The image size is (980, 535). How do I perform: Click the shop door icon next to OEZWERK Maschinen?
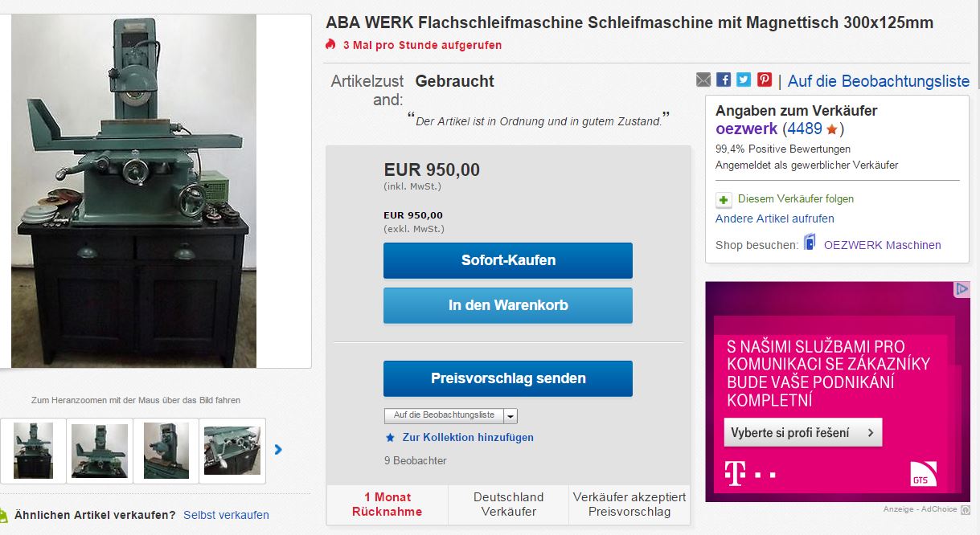[x=810, y=243]
